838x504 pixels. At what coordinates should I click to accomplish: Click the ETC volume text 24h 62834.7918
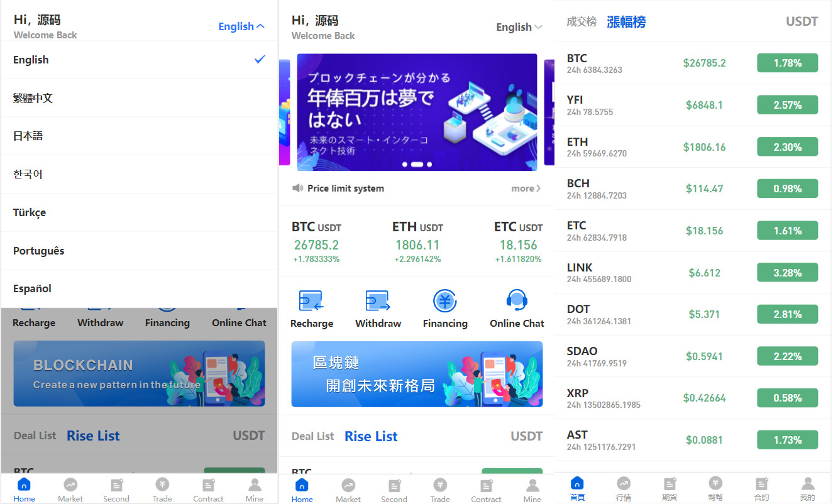click(x=597, y=238)
